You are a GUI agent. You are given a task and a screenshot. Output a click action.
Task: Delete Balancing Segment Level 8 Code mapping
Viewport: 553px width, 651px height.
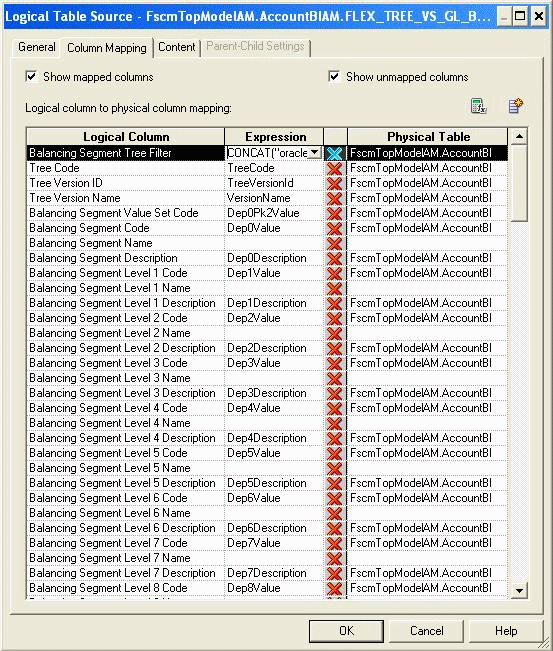(x=335, y=588)
